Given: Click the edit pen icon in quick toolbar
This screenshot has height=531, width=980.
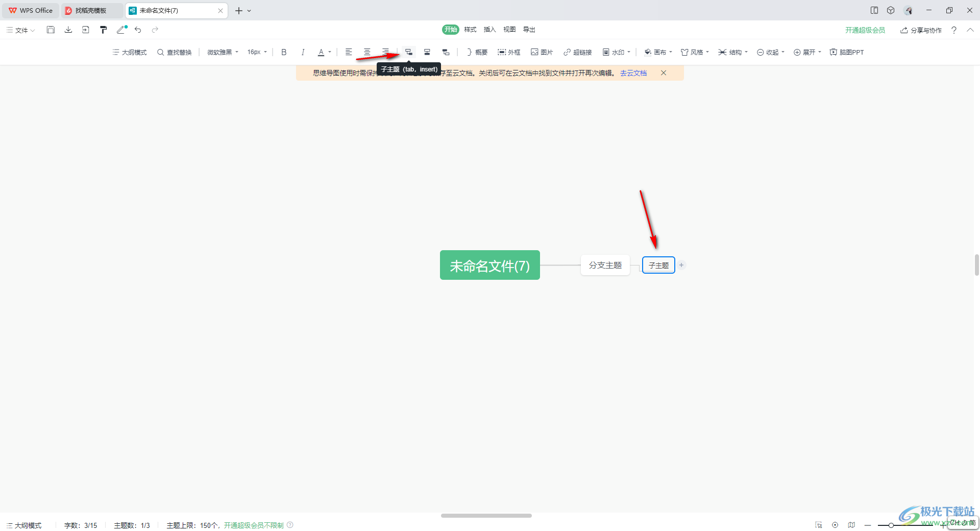Looking at the screenshot, I should [121, 30].
